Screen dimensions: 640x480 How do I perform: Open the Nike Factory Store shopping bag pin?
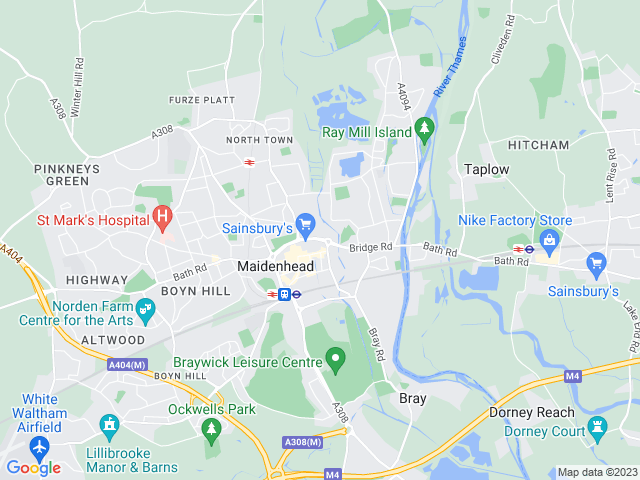click(x=549, y=242)
